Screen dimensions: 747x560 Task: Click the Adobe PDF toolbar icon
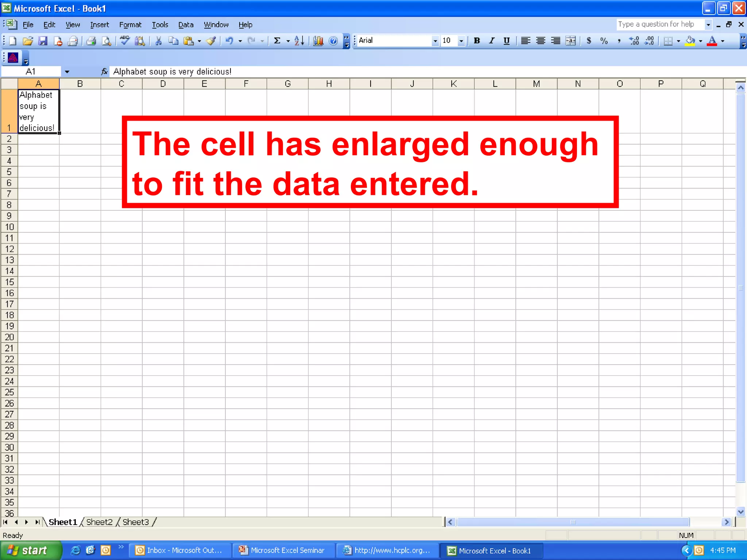[13, 58]
